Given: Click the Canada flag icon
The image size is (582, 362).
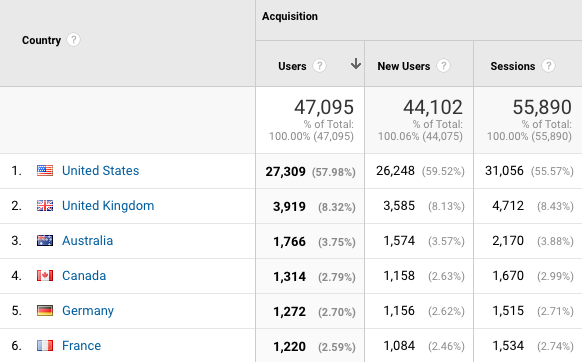Looking at the screenshot, I should click(45, 275).
